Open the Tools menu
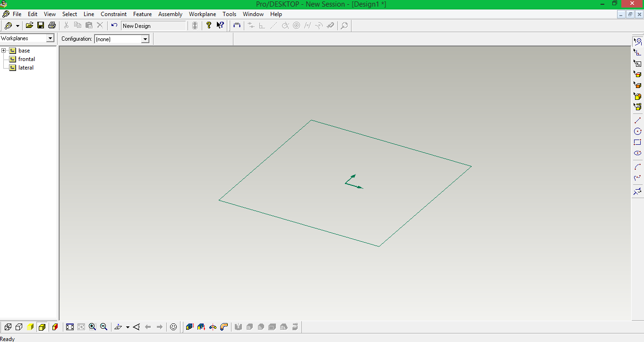 pos(230,14)
